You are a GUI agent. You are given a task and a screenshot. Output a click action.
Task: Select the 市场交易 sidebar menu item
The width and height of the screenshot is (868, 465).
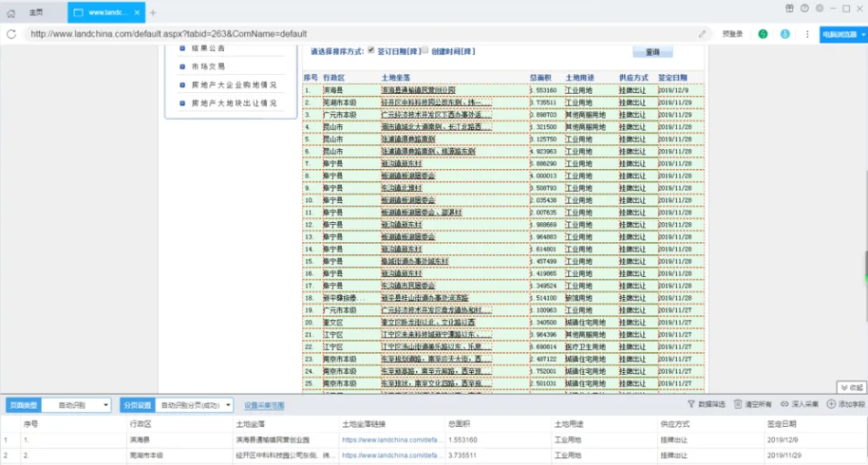207,66
